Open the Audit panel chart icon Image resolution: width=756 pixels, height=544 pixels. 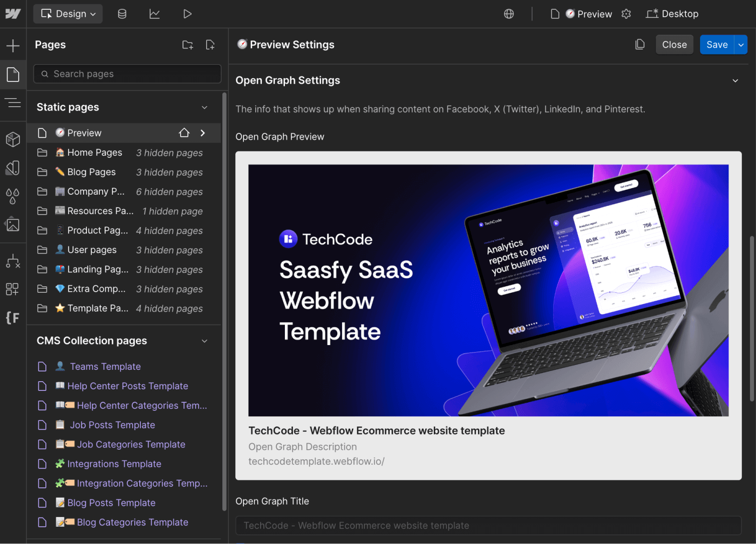[155, 13]
